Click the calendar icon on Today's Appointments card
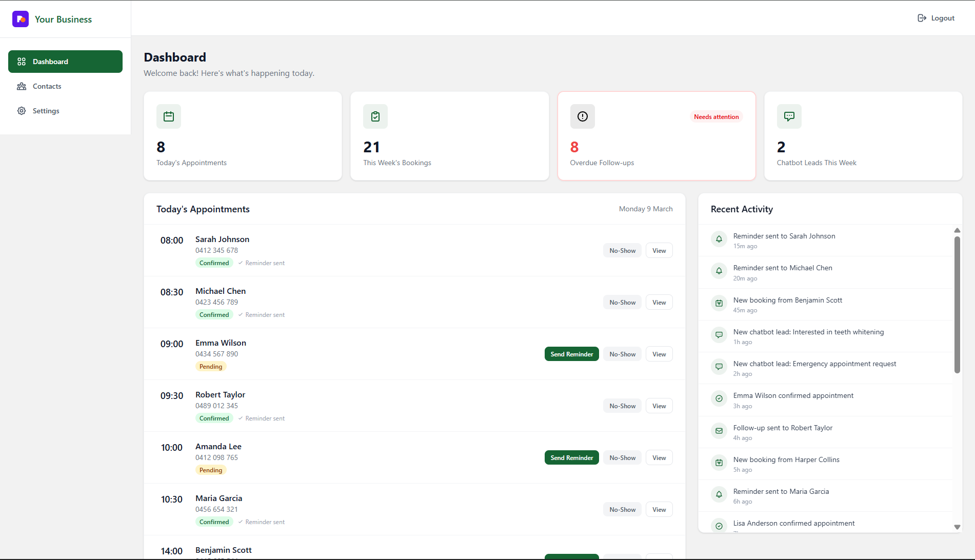975x560 pixels. pyautogui.click(x=168, y=116)
